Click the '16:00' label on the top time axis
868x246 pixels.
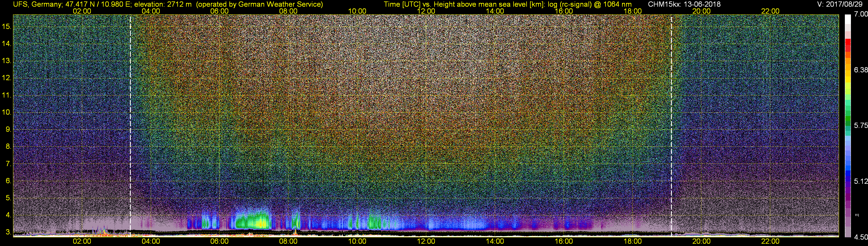[564, 11]
